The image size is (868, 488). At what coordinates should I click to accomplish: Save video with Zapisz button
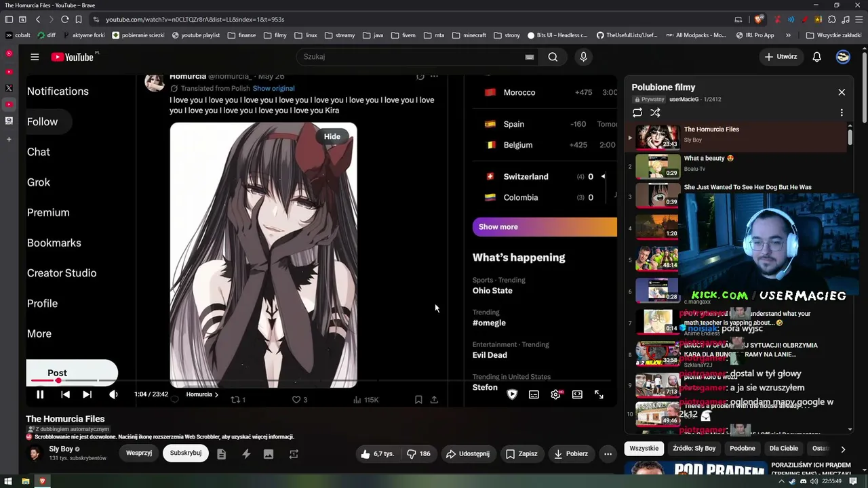pyautogui.click(x=521, y=454)
